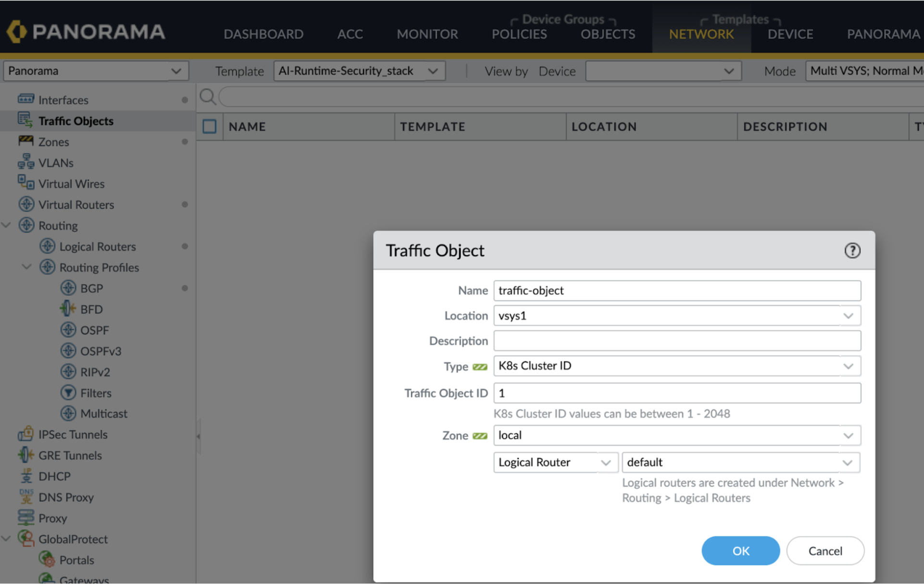Open the Template AI-Runtime-Security_stack dropdown
This screenshot has width=924, height=586.
click(x=359, y=71)
